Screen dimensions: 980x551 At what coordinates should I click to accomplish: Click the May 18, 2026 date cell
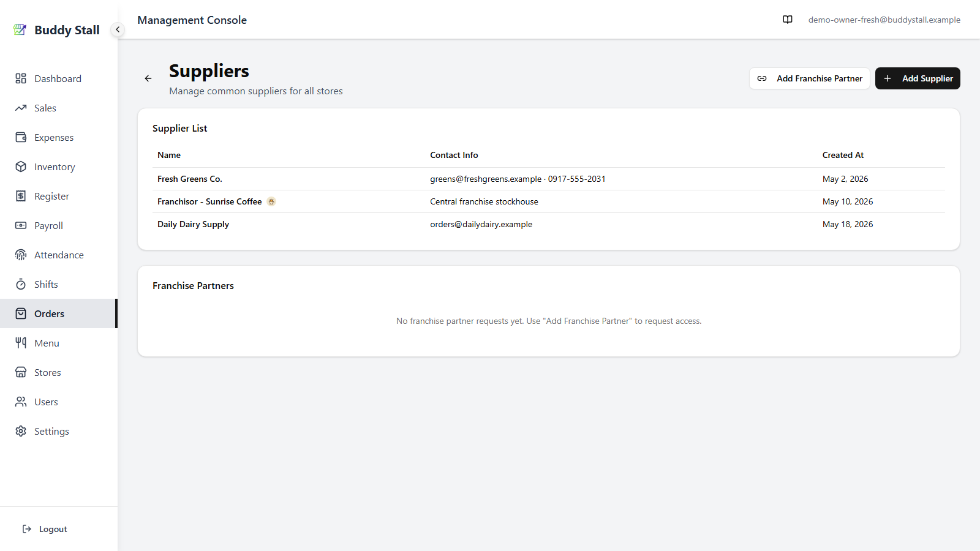(848, 224)
